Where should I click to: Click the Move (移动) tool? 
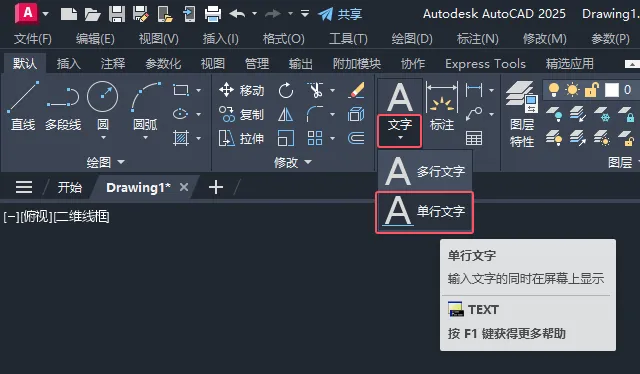(241, 90)
